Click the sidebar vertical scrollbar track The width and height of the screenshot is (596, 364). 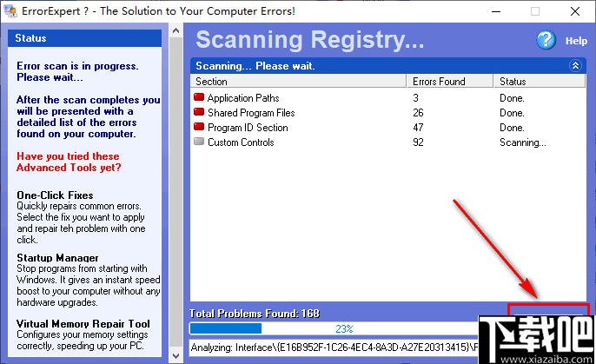point(175,193)
